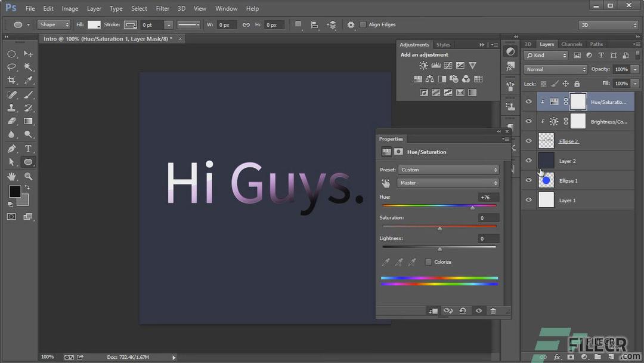
Task: Click the Align Edges option in options bar
Action: click(x=364, y=24)
